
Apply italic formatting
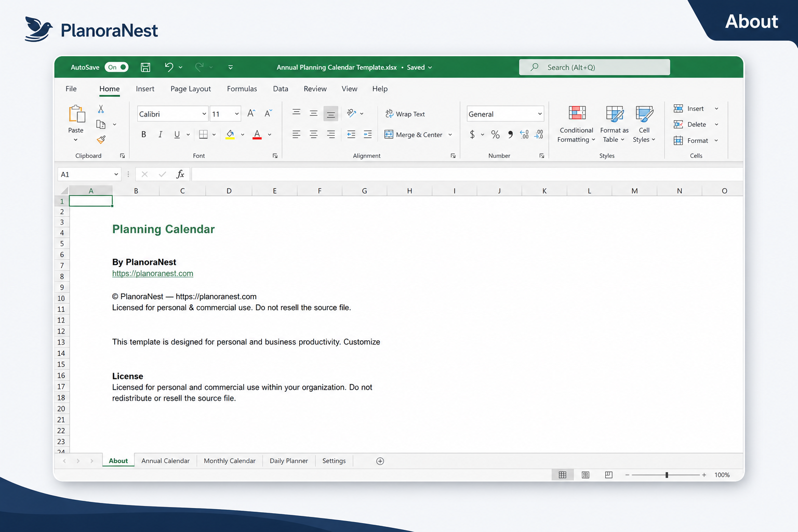[x=161, y=135]
